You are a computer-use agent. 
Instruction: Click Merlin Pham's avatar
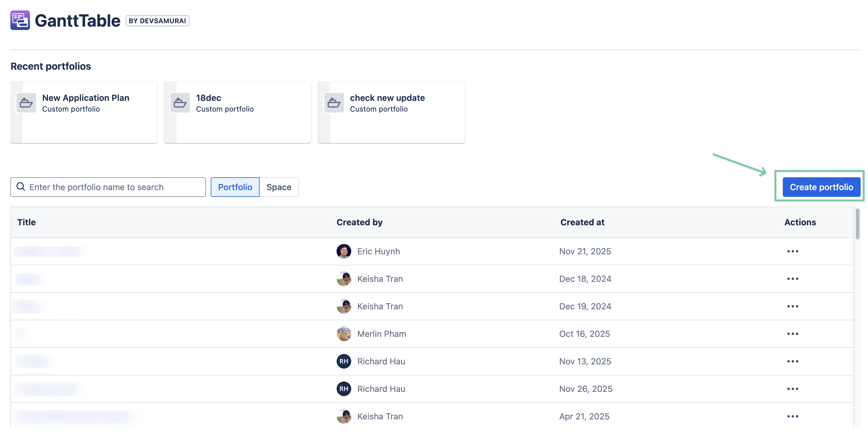pyautogui.click(x=343, y=334)
